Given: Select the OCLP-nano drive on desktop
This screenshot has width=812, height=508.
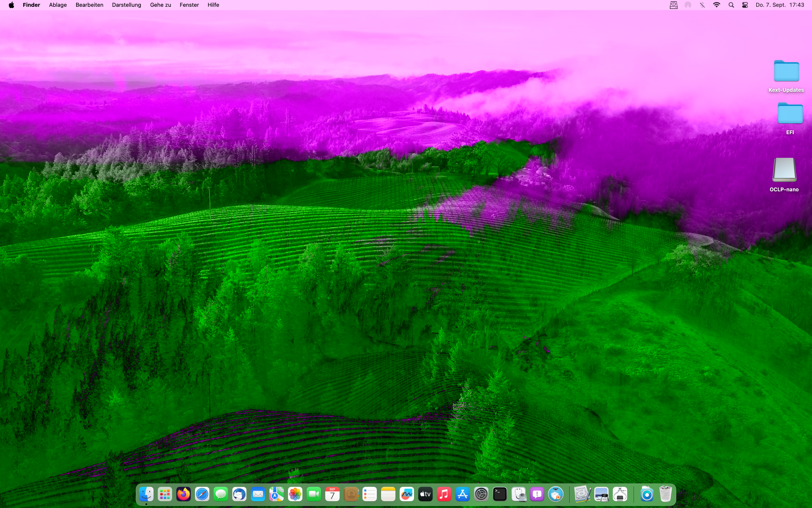Looking at the screenshot, I should 784,170.
